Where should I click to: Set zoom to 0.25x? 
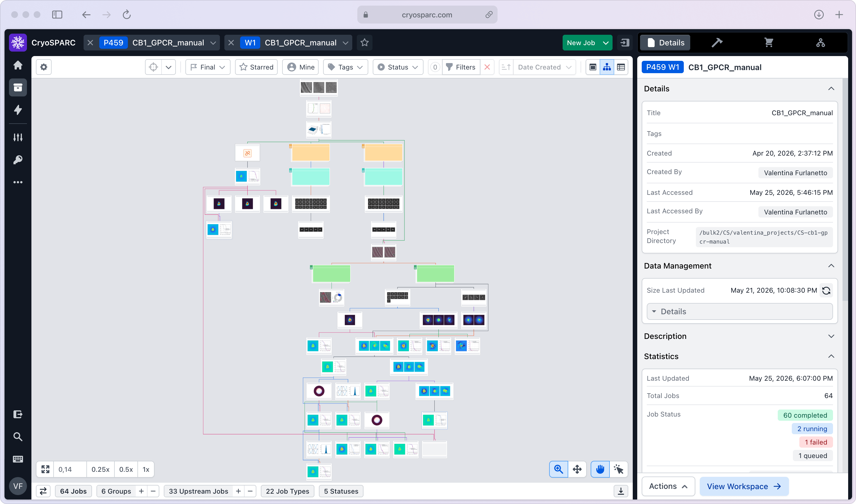pos(100,469)
